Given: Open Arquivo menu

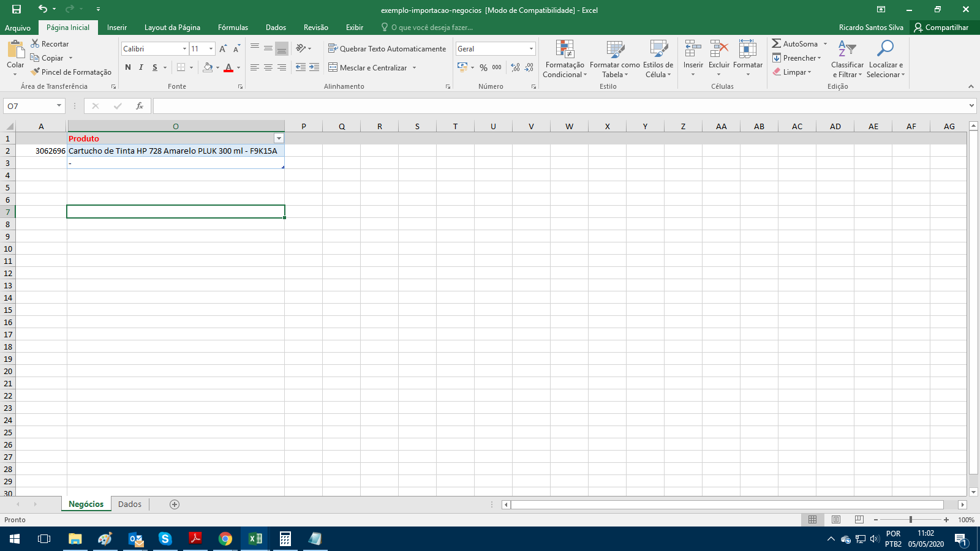Looking at the screenshot, I should pos(18,28).
